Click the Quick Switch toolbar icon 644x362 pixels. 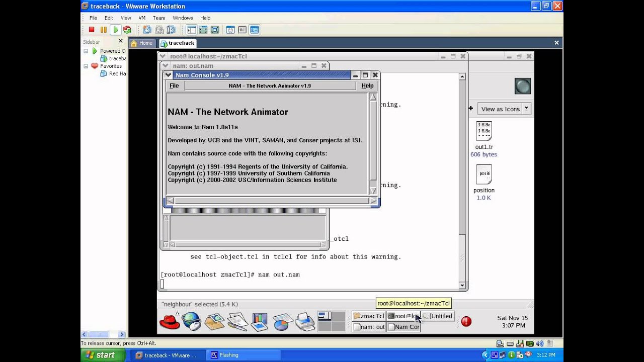point(203,30)
